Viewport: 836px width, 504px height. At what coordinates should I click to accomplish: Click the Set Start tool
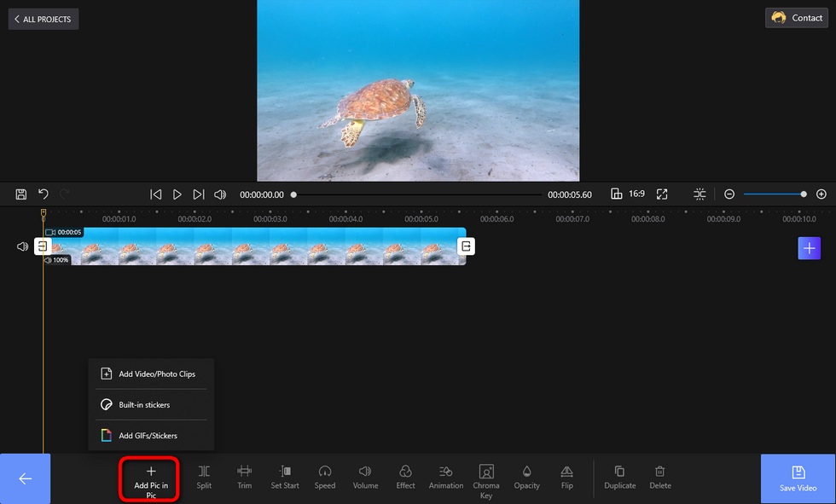pyautogui.click(x=285, y=478)
